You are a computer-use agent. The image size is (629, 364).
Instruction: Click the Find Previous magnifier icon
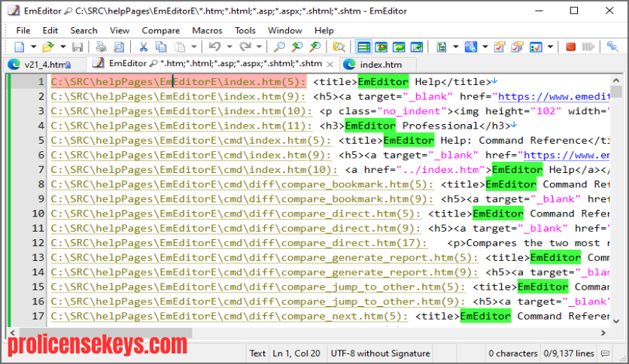click(297, 47)
